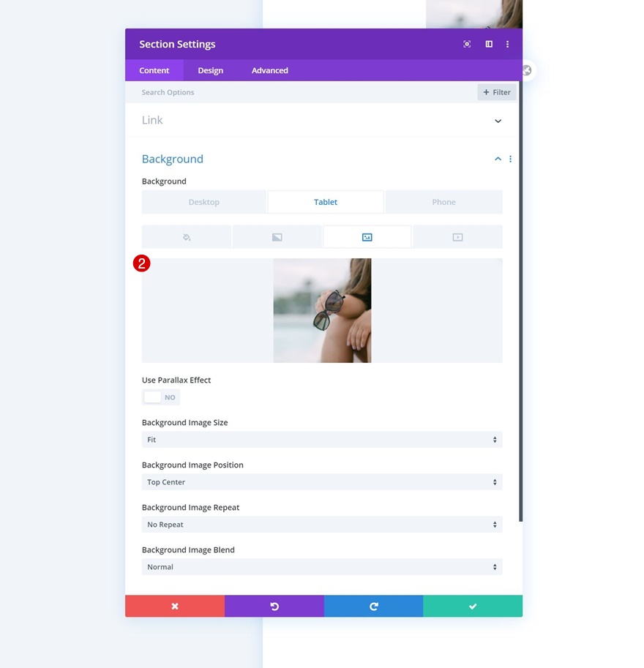644x668 pixels.
Task: Open Background group options three-dot menu
Action: point(510,159)
